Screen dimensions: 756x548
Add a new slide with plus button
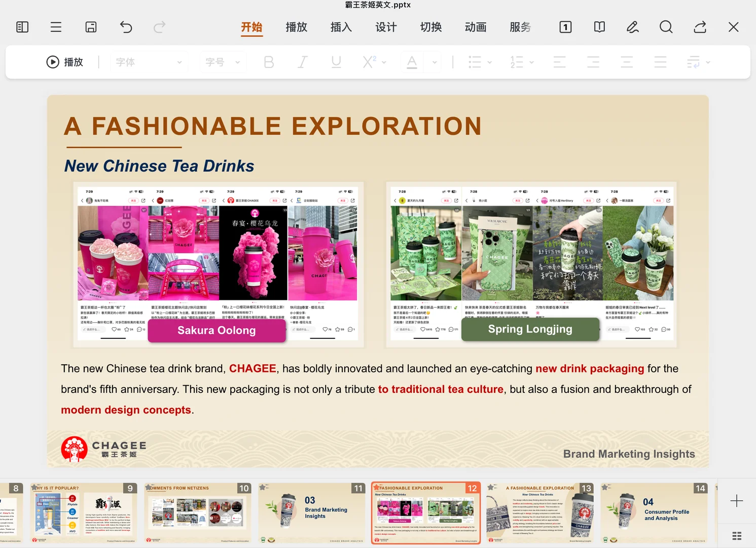(x=737, y=501)
